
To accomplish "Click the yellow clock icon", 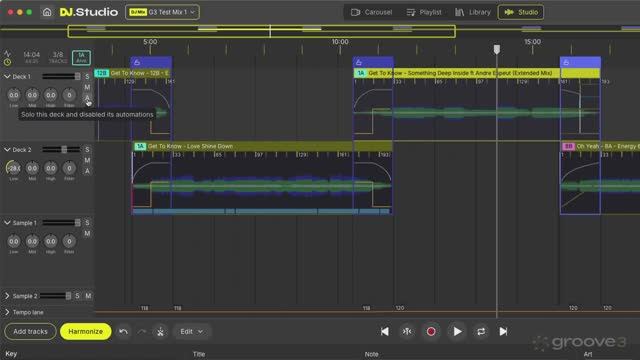I will coord(7,62).
